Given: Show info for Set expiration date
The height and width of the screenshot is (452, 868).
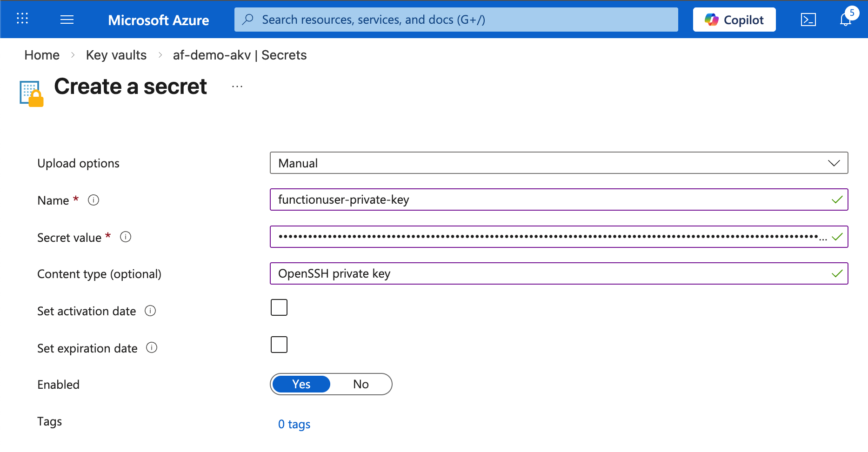Looking at the screenshot, I should tap(152, 348).
